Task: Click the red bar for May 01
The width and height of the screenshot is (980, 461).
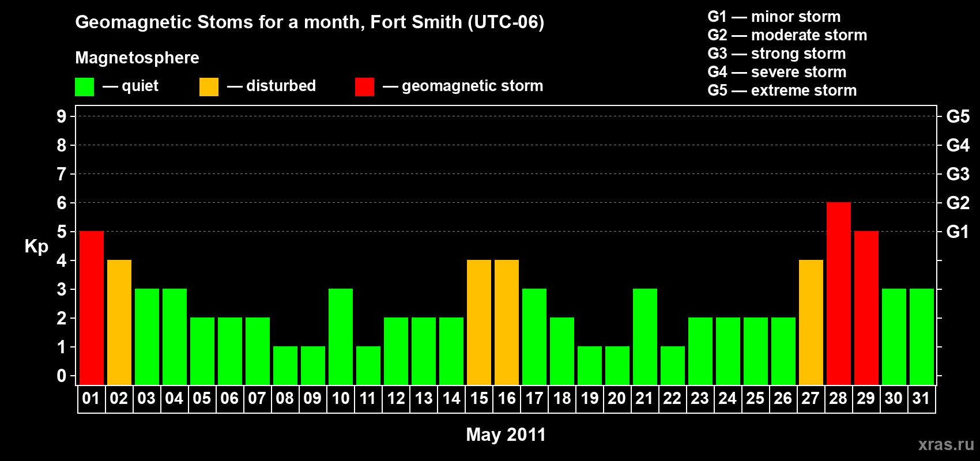Action: [x=92, y=308]
